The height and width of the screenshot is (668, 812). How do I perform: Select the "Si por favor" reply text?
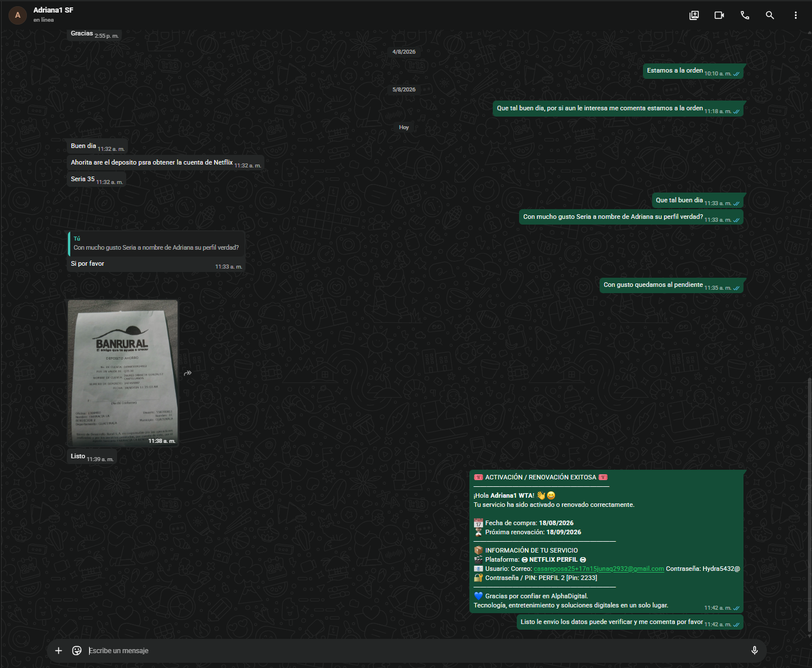(87, 264)
